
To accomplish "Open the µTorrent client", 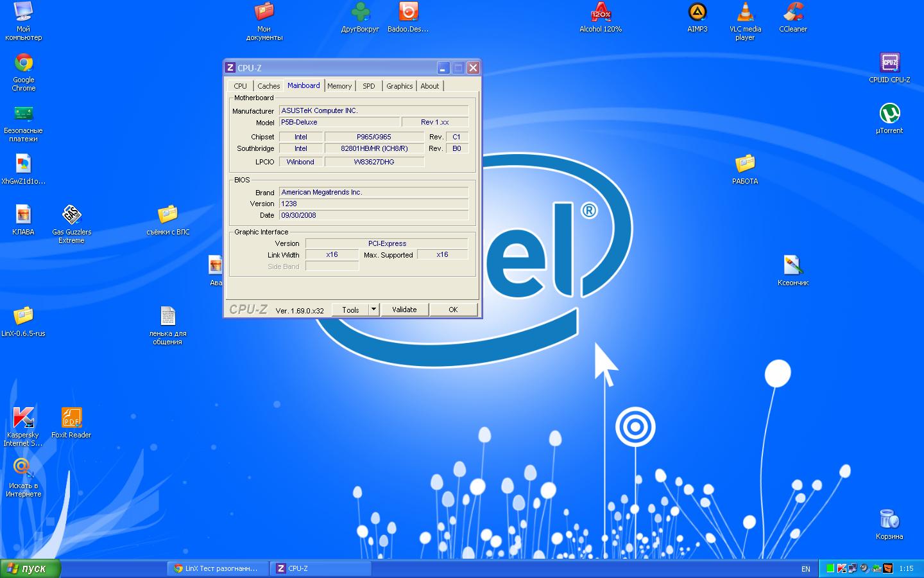I will (889, 119).
